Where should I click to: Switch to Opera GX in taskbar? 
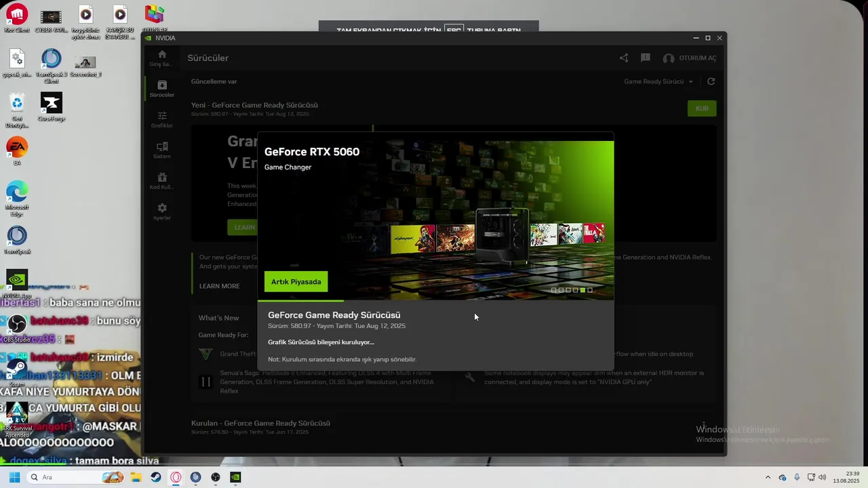[176, 477]
